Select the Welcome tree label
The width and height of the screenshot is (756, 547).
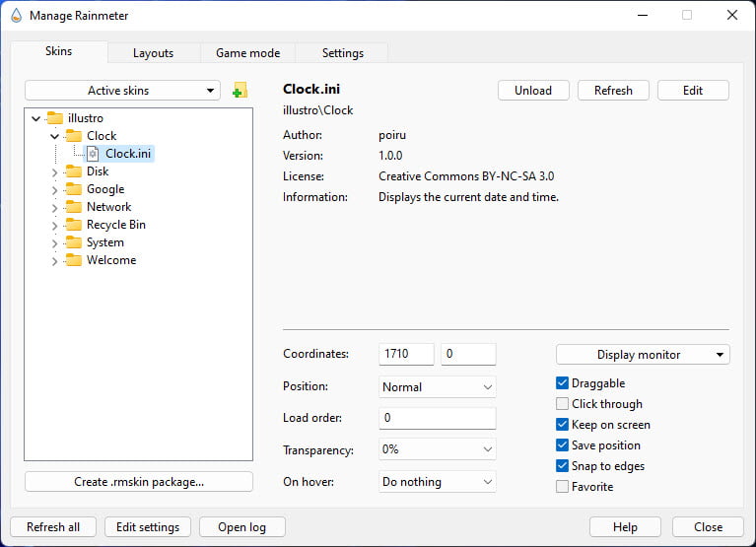(x=111, y=260)
